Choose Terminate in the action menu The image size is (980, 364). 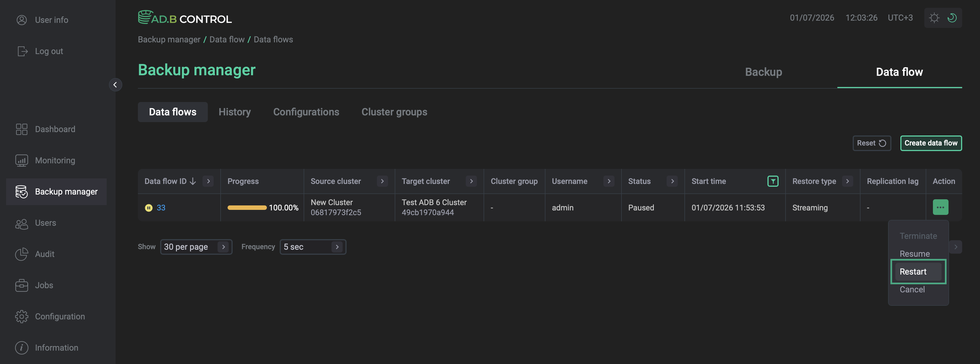(x=918, y=236)
